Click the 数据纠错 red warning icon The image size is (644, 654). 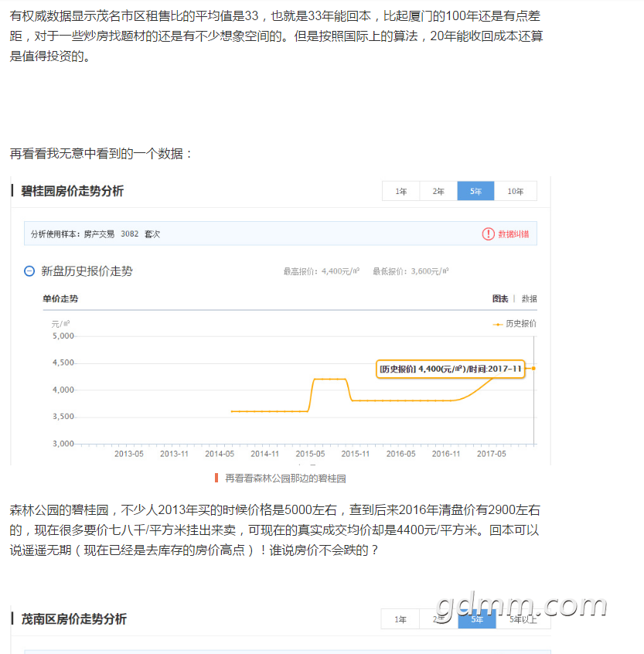pos(488,234)
